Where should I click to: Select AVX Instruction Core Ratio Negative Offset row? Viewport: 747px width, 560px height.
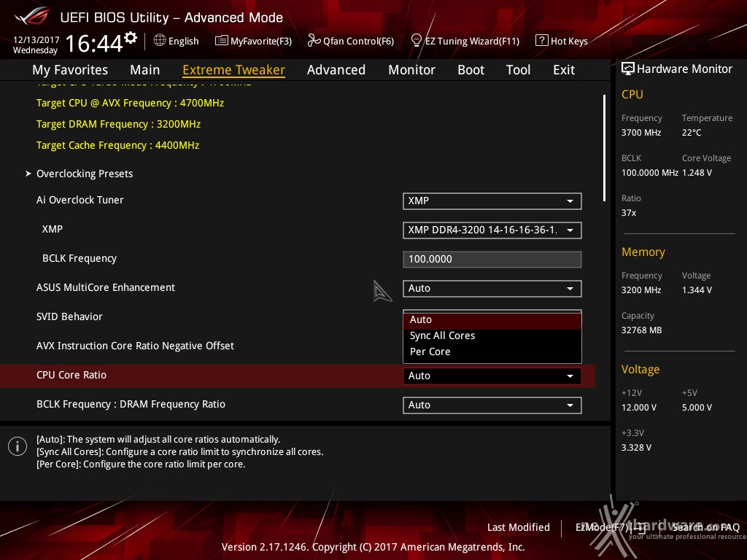click(x=298, y=346)
